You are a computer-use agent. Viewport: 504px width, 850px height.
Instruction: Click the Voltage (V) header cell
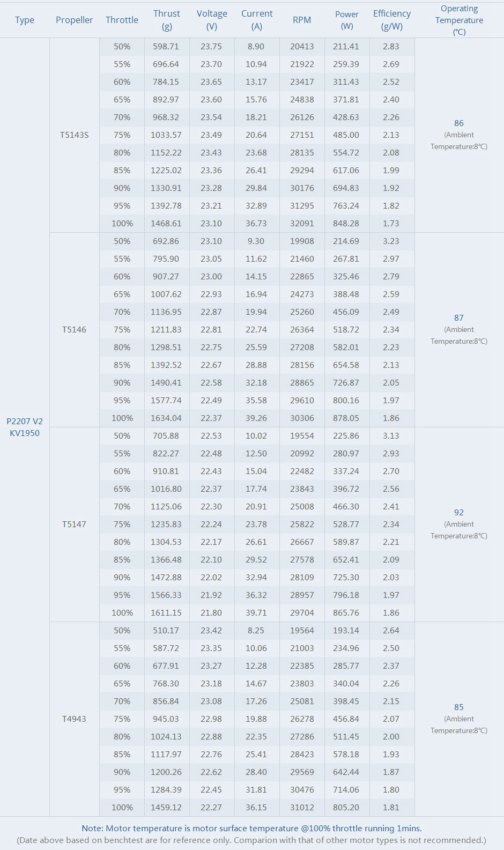(212, 20)
